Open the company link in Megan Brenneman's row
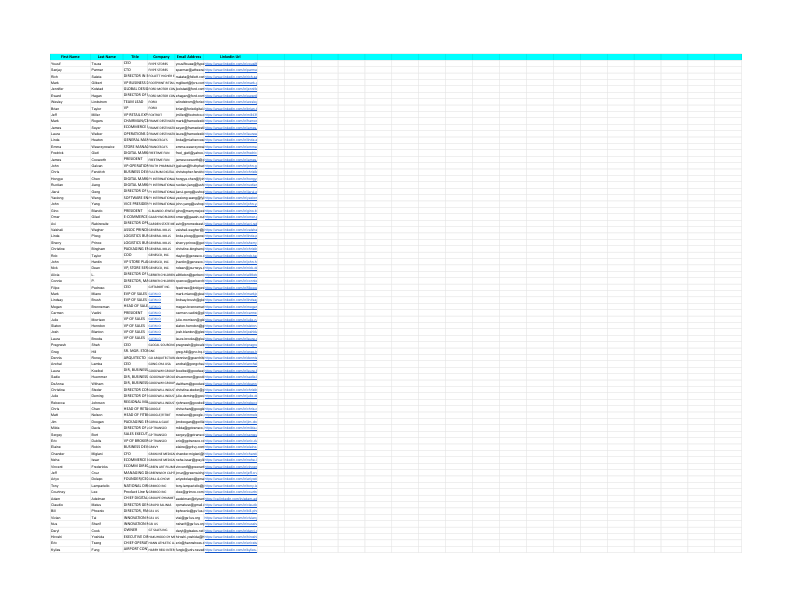792x612 pixels. (155, 307)
